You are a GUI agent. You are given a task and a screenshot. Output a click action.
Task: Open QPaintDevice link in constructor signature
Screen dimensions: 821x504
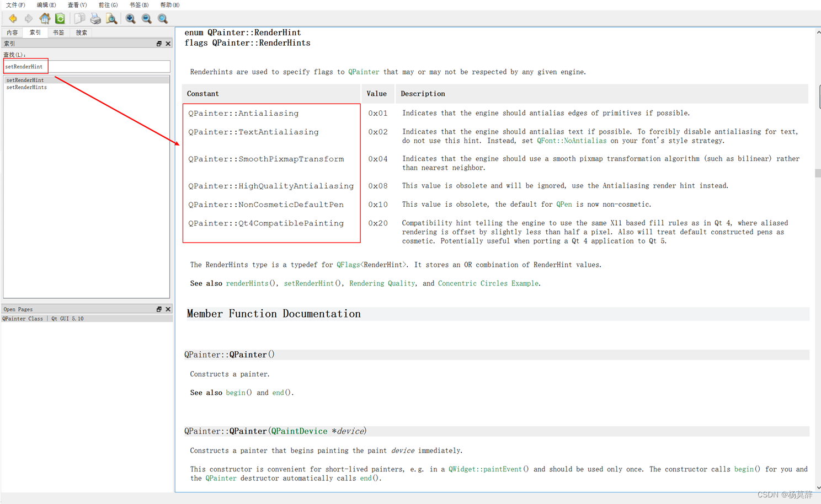click(299, 431)
